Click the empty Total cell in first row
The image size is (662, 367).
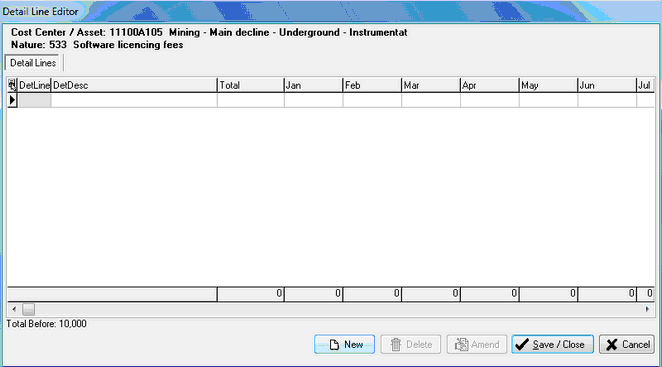(x=251, y=100)
